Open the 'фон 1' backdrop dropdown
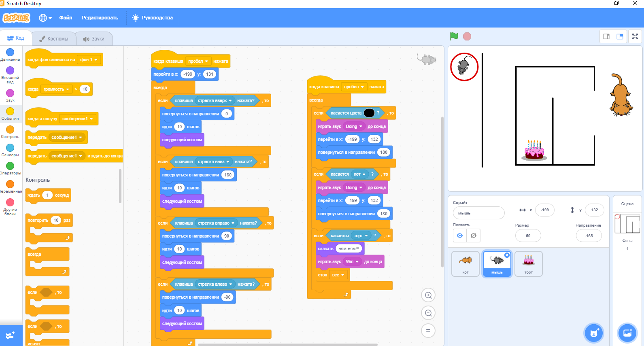 (x=96, y=60)
